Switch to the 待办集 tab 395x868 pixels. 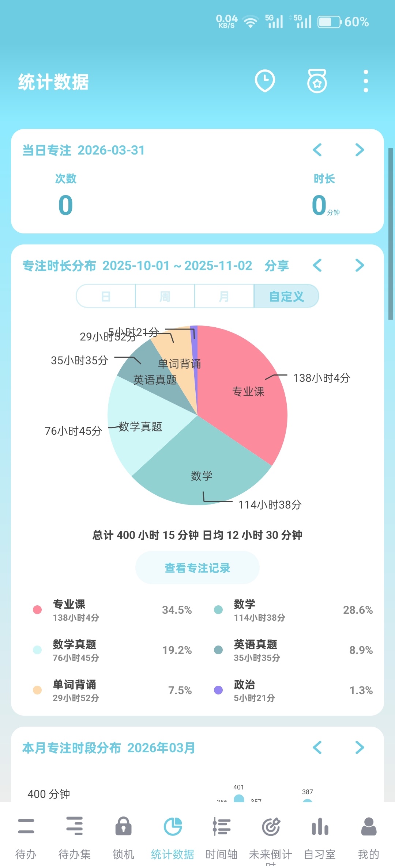pyautogui.click(x=75, y=827)
